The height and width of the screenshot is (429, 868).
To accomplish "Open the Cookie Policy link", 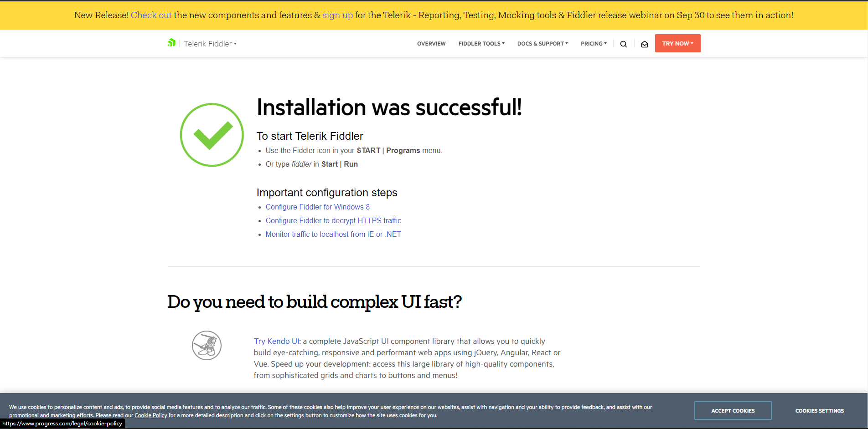I will point(151,415).
